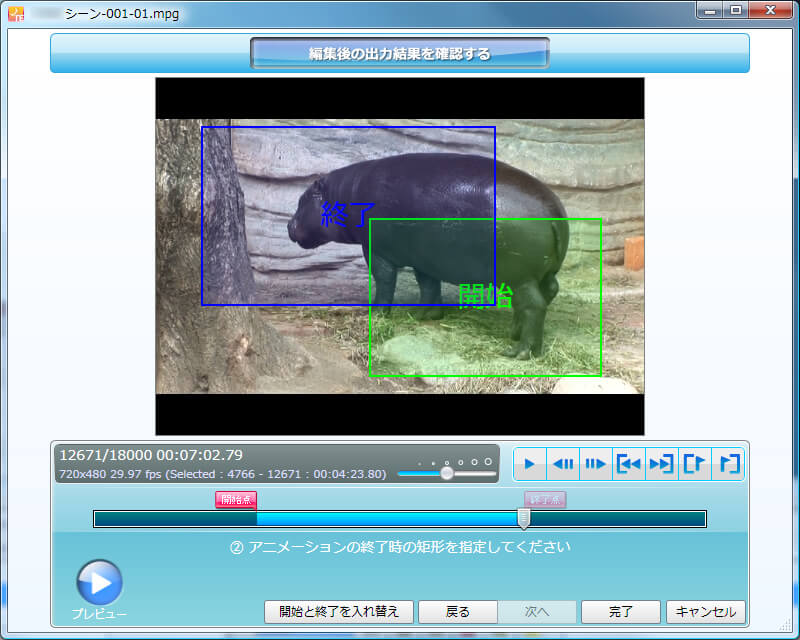The height and width of the screenshot is (640, 800).
Task: Jump to previous selection edge
Action: click(629, 464)
